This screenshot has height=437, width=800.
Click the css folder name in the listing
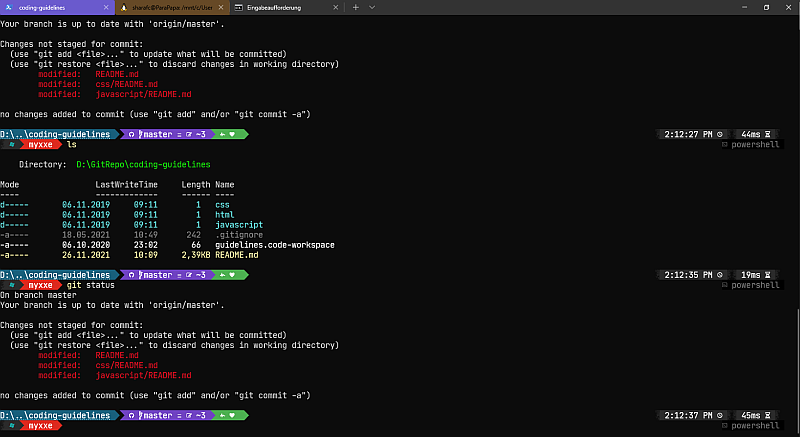pos(222,205)
